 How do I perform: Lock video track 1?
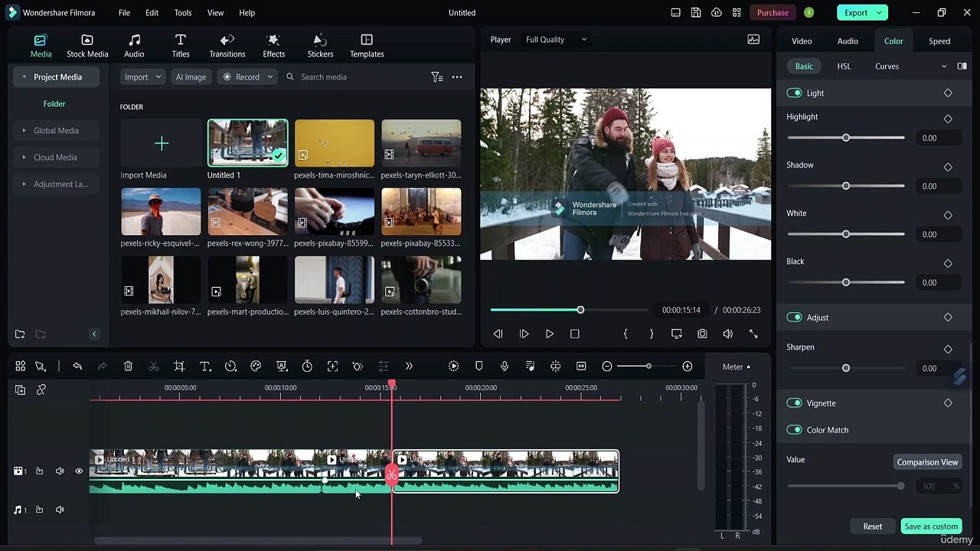click(x=39, y=471)
